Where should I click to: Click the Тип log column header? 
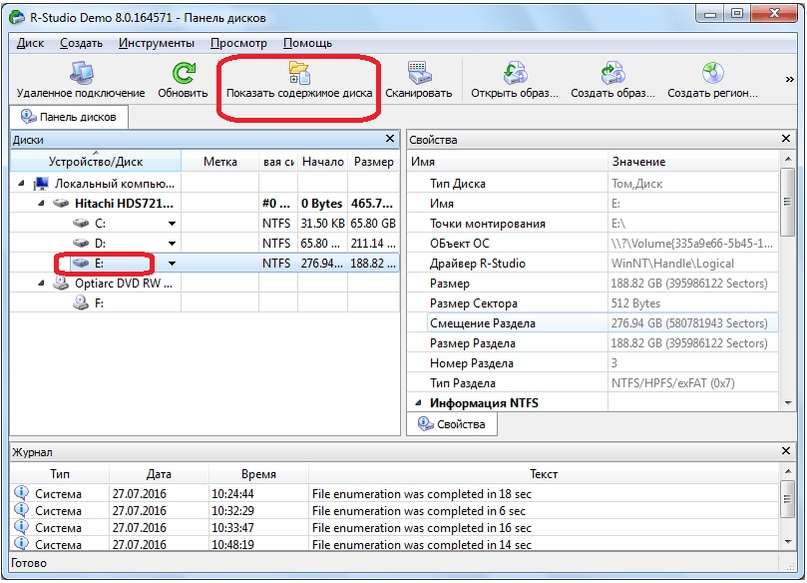point(60,474)
